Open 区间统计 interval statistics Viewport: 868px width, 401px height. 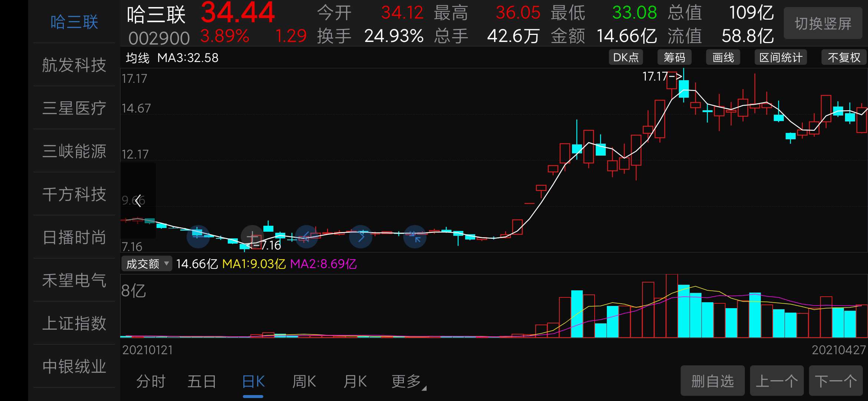click(780, 58)
